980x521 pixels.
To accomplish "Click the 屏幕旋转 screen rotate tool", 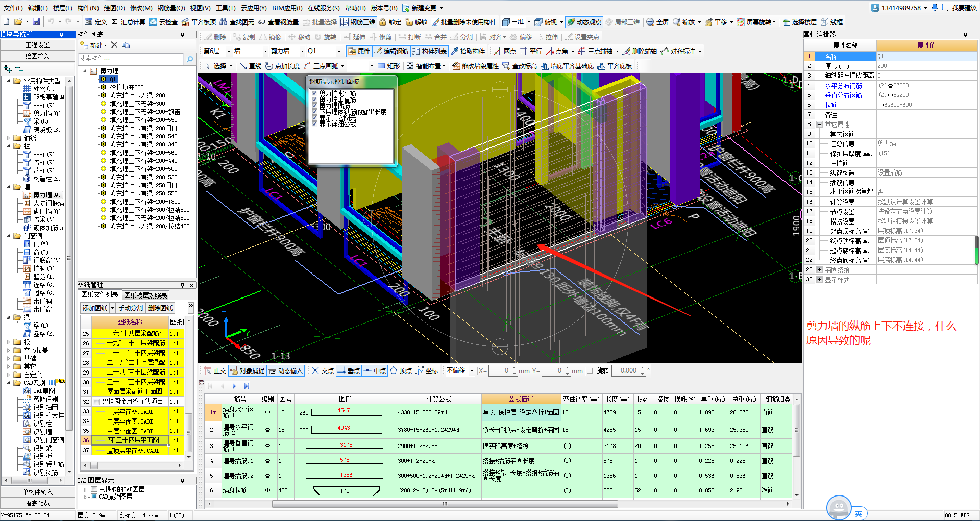I will tap(755, 22).
